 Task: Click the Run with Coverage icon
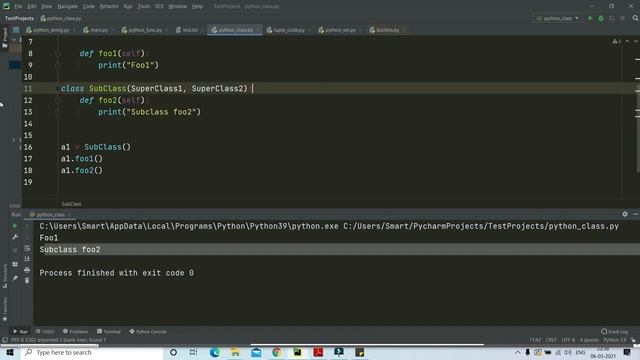click(611, 18)
